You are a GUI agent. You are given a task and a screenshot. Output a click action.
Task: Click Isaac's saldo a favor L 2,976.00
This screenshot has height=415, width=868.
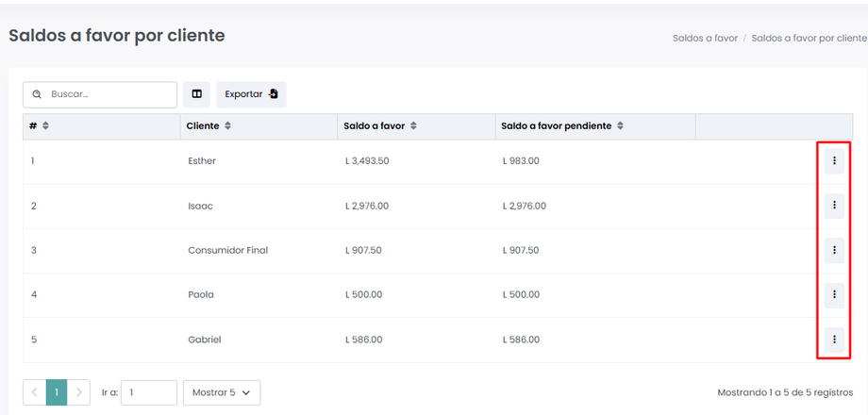tap(367, 206)
